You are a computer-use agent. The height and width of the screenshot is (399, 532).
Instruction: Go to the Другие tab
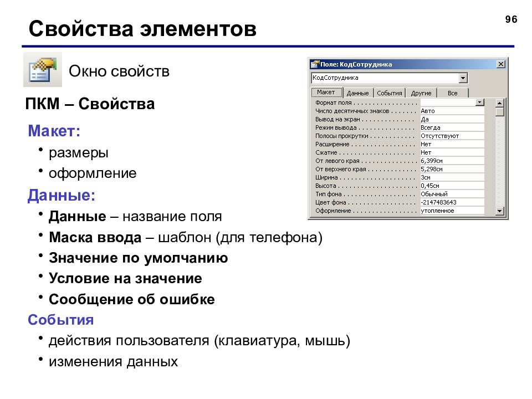(x=421, y=93)
